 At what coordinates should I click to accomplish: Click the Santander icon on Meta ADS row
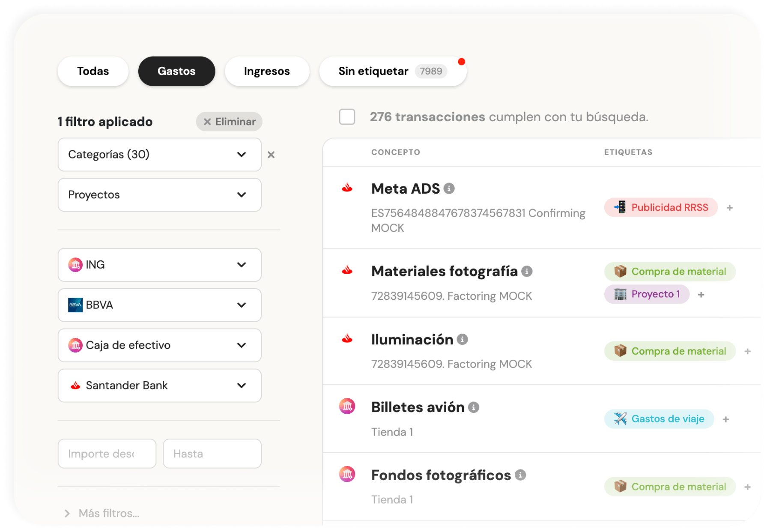tap(347, 188)
